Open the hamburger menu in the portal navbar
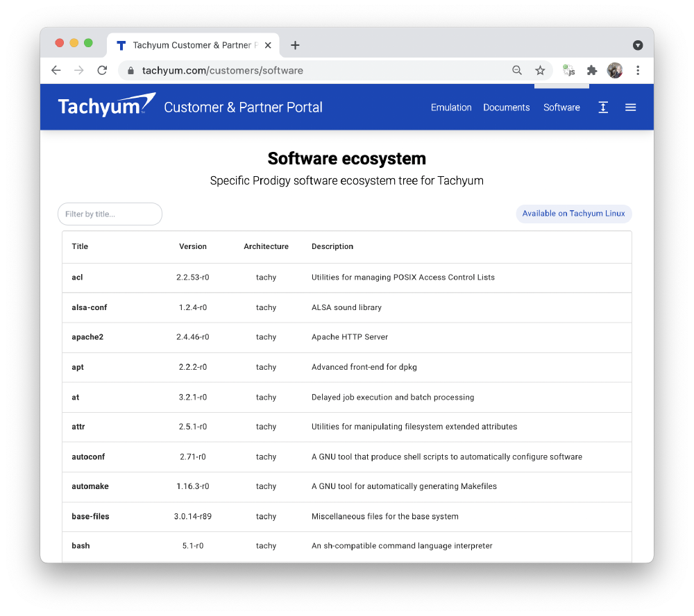The width and height of the screenshot is (694, 616). pyautogui.click(x=630, y=107)
